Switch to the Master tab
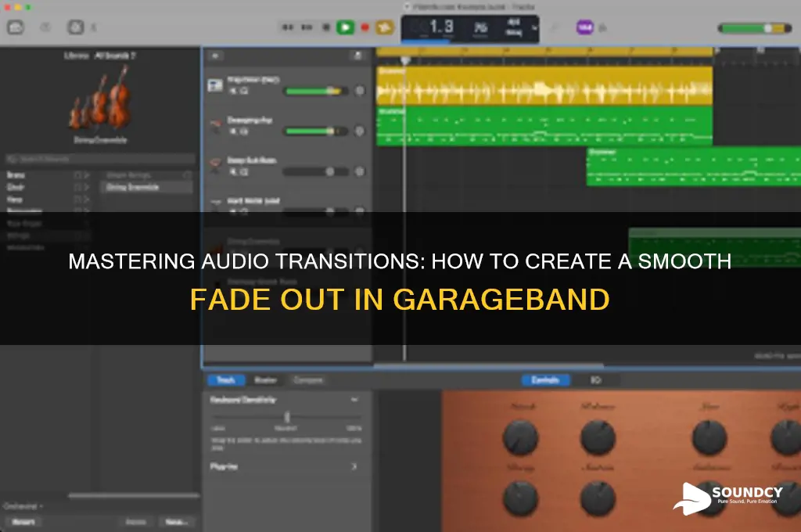Viewport: 801px width, 532px height. click(x=266, y=379)
